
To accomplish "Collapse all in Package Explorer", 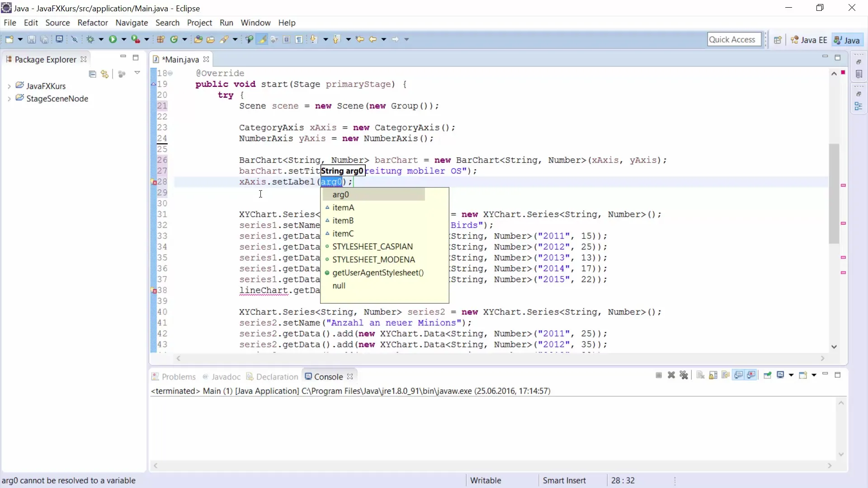I will pos(92,74).
